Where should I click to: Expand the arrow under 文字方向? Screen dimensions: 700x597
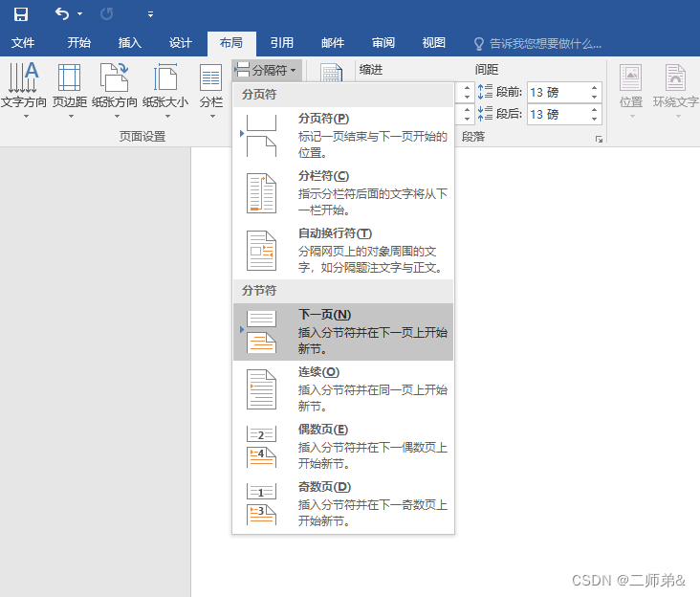coord(27,117)
